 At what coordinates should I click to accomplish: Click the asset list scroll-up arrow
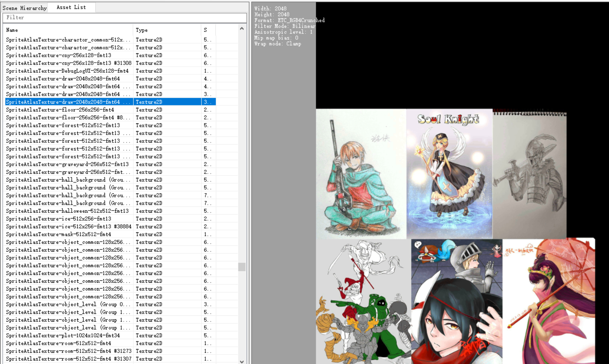pos(242,28)
